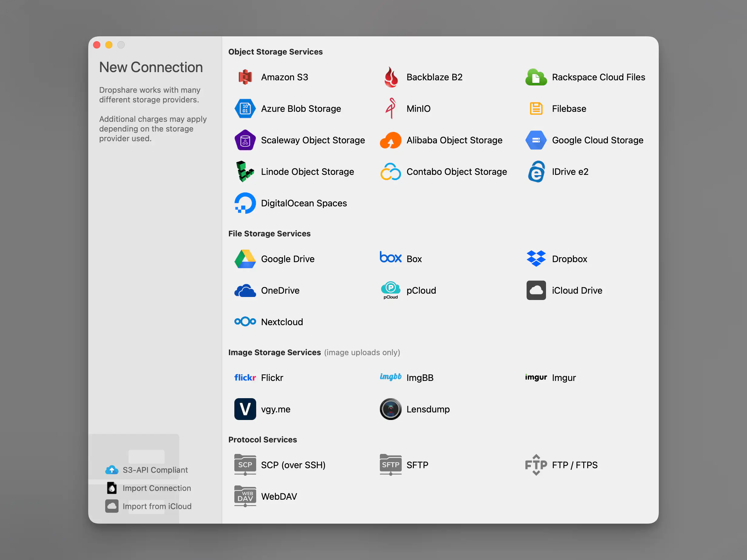The image size is (747, 560).
Task: Choose the Dropbox icon
Action: click(x=536, y=258)
